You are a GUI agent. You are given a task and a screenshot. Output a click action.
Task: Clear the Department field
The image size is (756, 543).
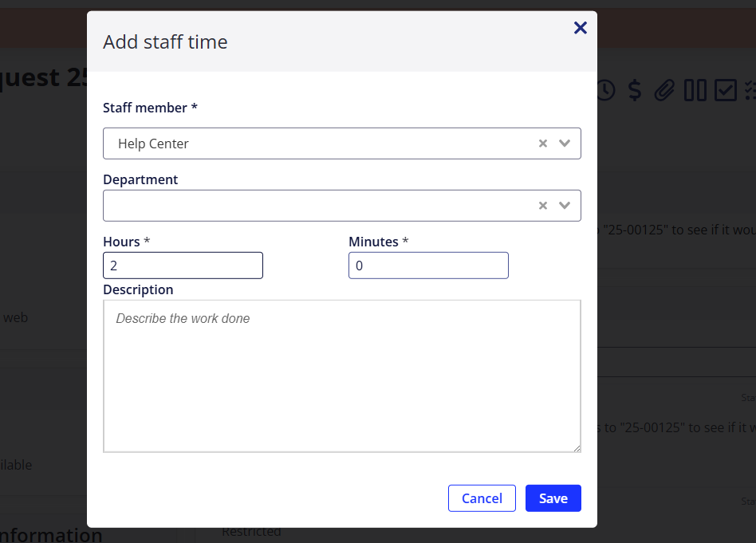(543, 206)
